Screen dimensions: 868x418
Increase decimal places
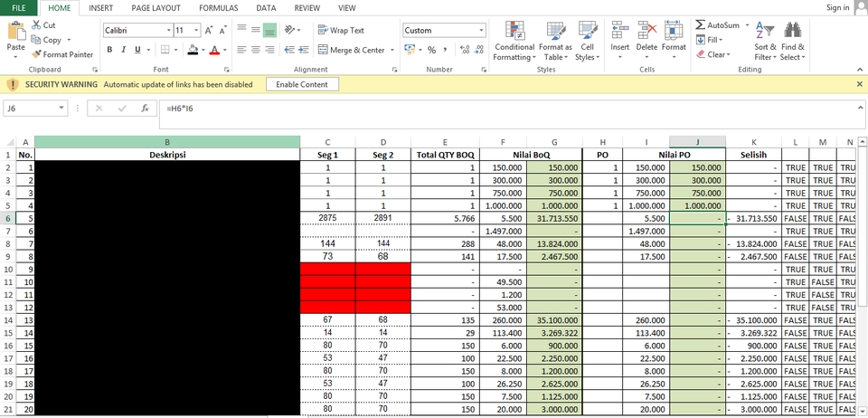464,50
